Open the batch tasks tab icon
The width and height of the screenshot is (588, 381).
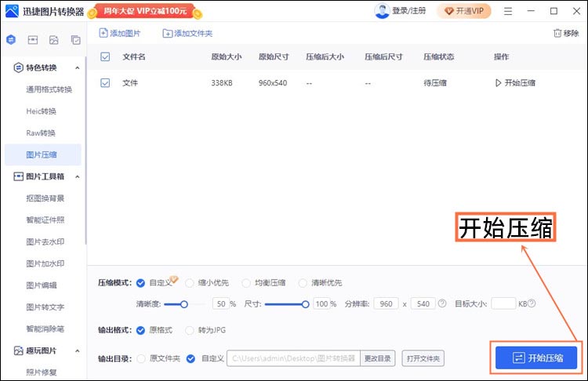[76, 40]
